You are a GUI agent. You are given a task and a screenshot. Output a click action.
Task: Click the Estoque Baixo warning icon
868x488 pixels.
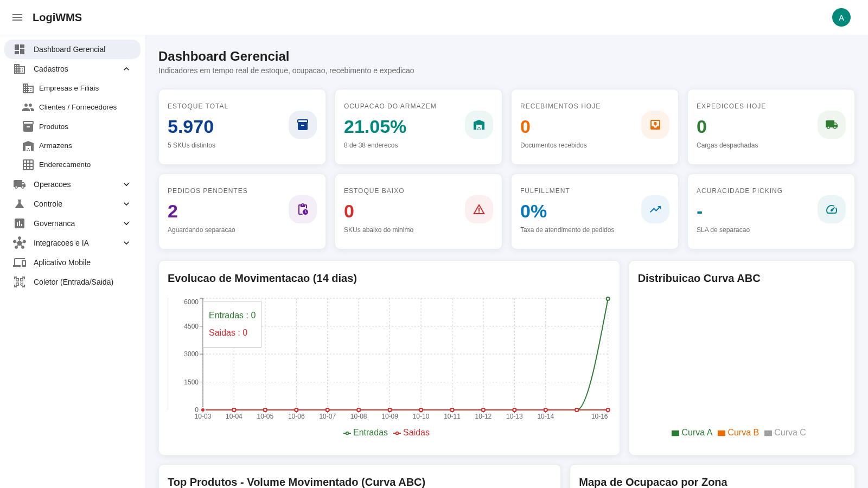(479, 209)
